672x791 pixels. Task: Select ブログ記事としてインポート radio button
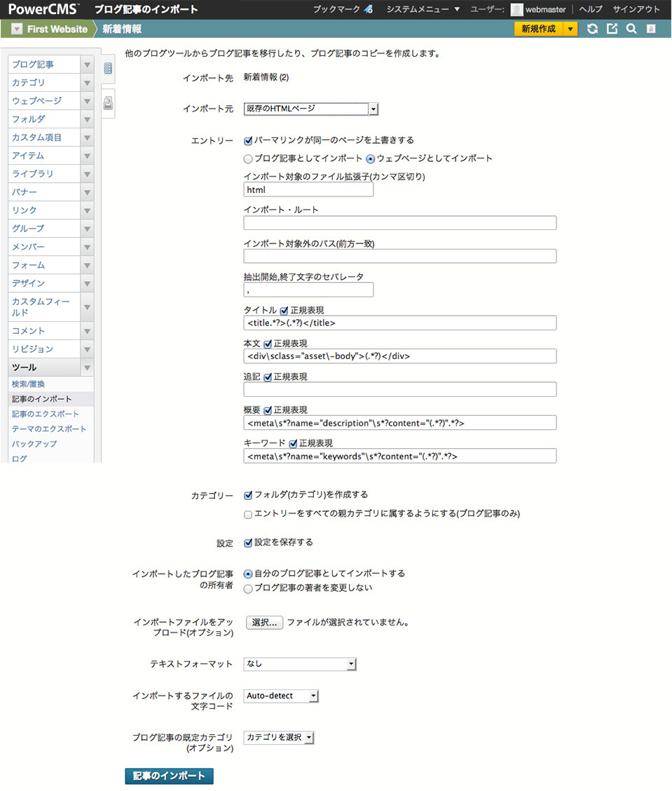coord(248,159)
